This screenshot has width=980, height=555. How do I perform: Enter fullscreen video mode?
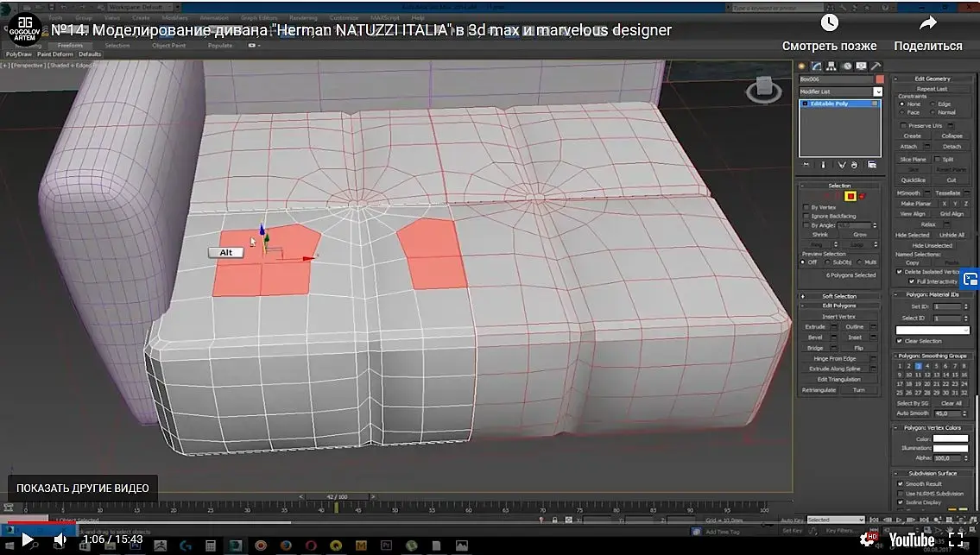point(955,539)
